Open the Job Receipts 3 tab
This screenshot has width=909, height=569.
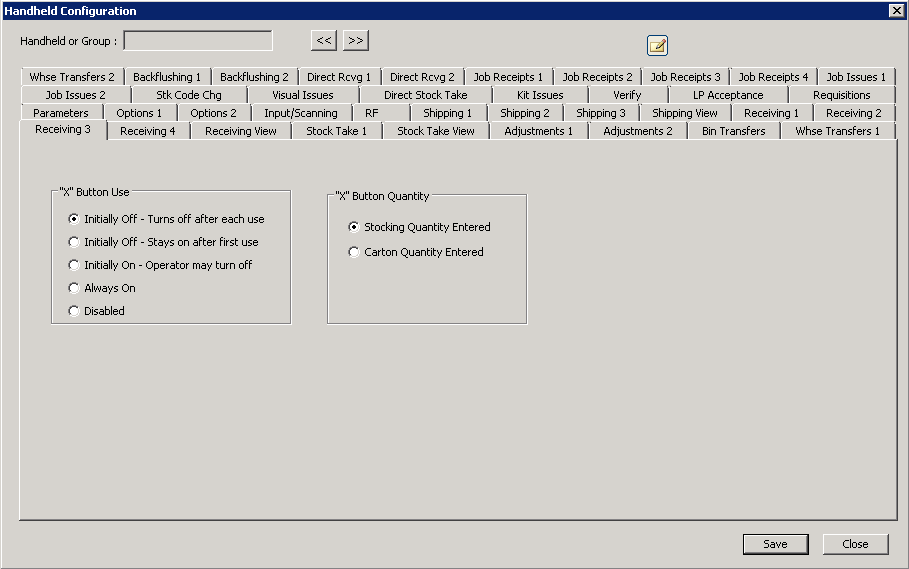[685, 77]
